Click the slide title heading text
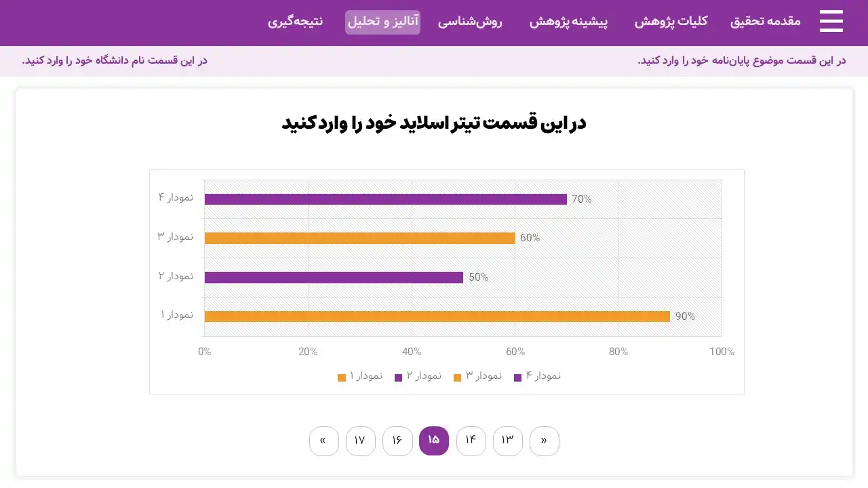 [x=434, y=123]
